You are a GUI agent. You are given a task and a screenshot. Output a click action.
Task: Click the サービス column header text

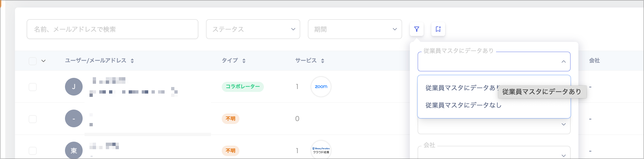[x=306, y=61]
